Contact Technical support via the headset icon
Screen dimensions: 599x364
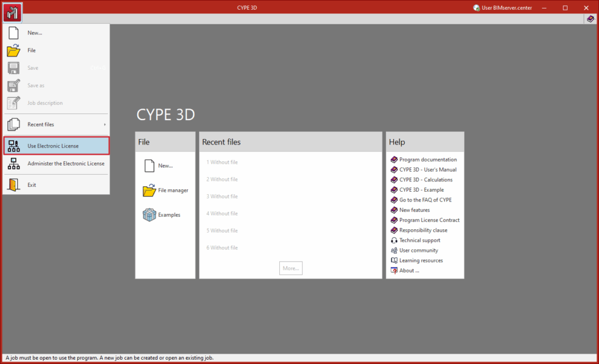(419, 240)
